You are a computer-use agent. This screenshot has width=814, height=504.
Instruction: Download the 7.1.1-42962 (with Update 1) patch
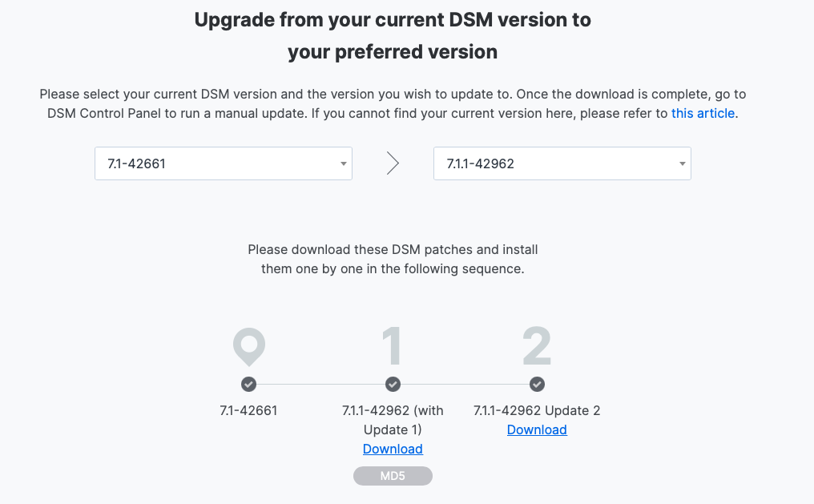pos(393,449)
